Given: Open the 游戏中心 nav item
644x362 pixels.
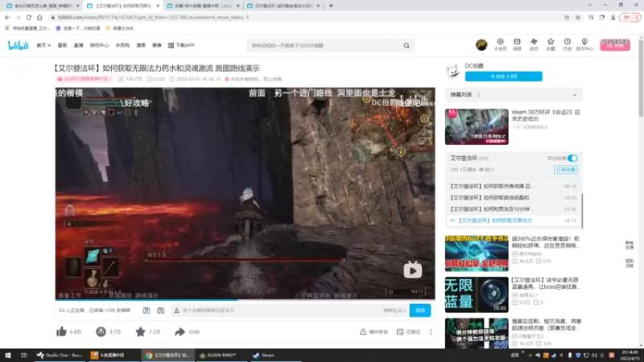Looking at the screenshot, I should [99, 45].
